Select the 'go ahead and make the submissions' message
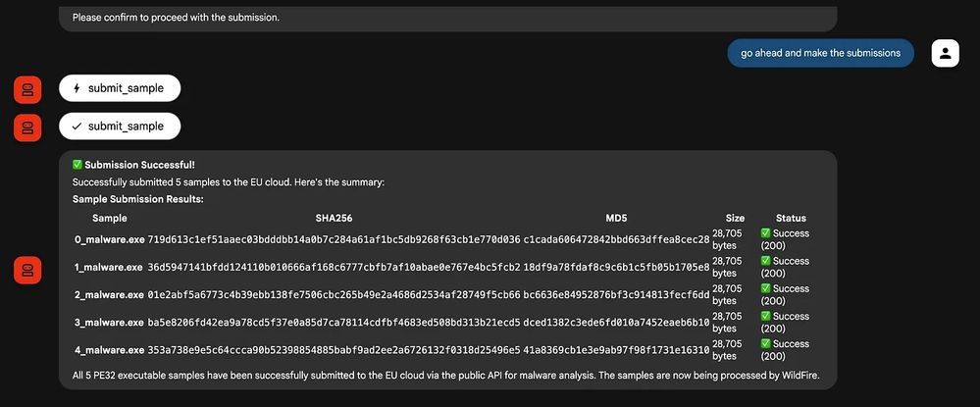The image size is (980, 407). click(821, 53)
